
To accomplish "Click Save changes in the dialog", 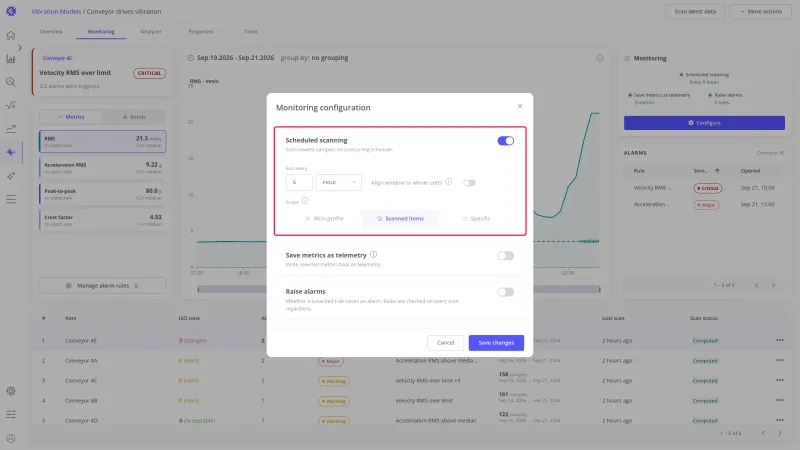I will pyautogui.click(x=496, y=343).
